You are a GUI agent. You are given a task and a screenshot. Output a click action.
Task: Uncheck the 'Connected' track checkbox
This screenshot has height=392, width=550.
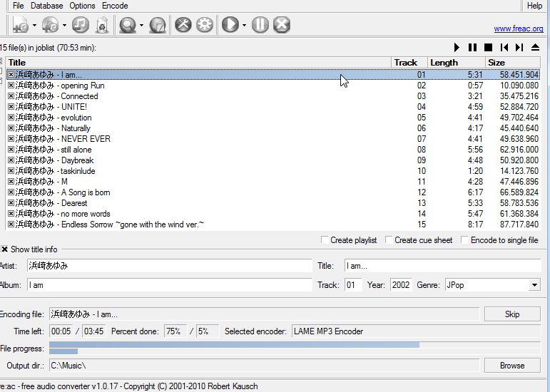(x=11, y=96)
